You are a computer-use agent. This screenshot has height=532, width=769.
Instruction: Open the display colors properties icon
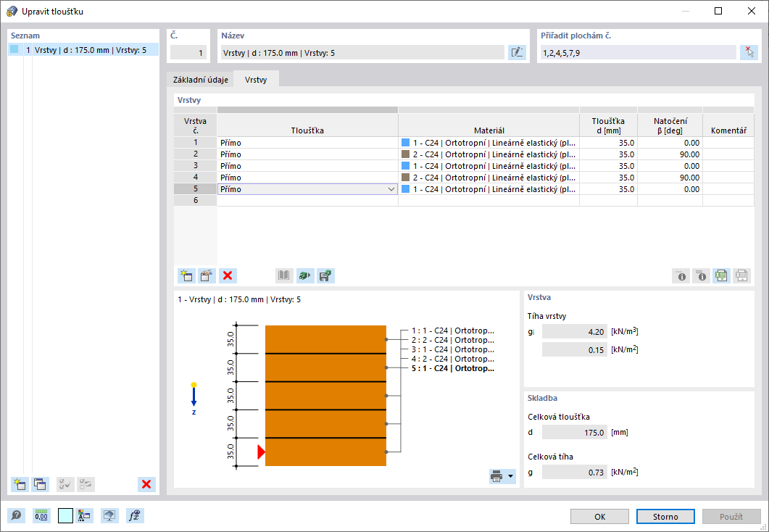84,516
